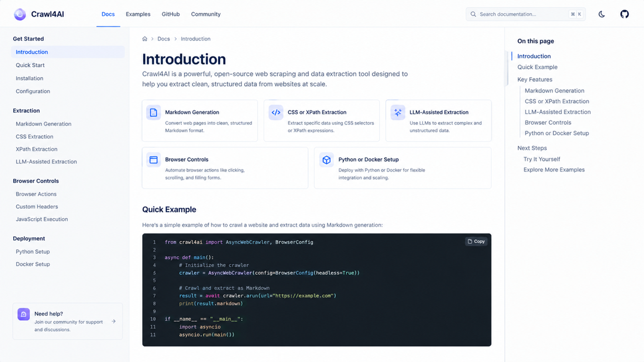Screen dimensions: 644x362
Task: Click the Browser Controls window icon
Action: pyautogui.click(x=153, y=160)
